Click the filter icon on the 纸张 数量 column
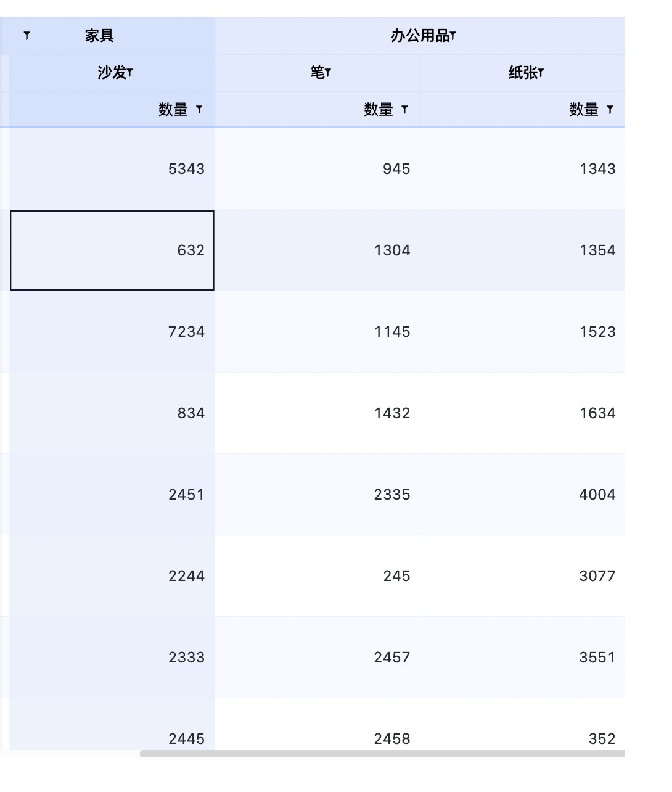Image resolution: width=672 pixels, height=792 pixels. 610,110
